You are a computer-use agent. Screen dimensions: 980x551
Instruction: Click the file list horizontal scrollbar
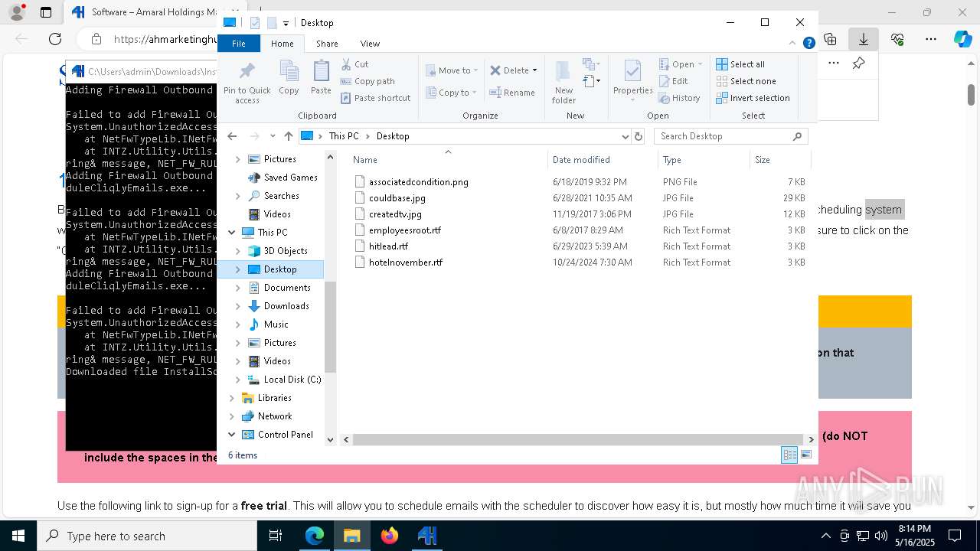click(579, 439)
